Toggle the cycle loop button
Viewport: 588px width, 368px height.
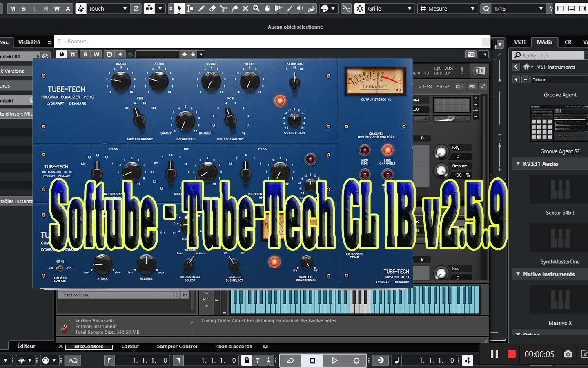click(x=290, y=360)
